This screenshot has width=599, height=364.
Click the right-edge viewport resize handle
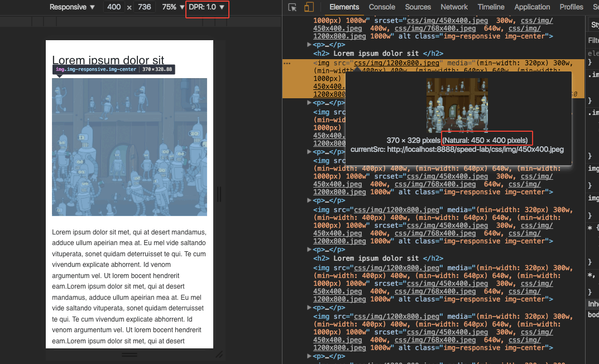(x=219, y=194)
